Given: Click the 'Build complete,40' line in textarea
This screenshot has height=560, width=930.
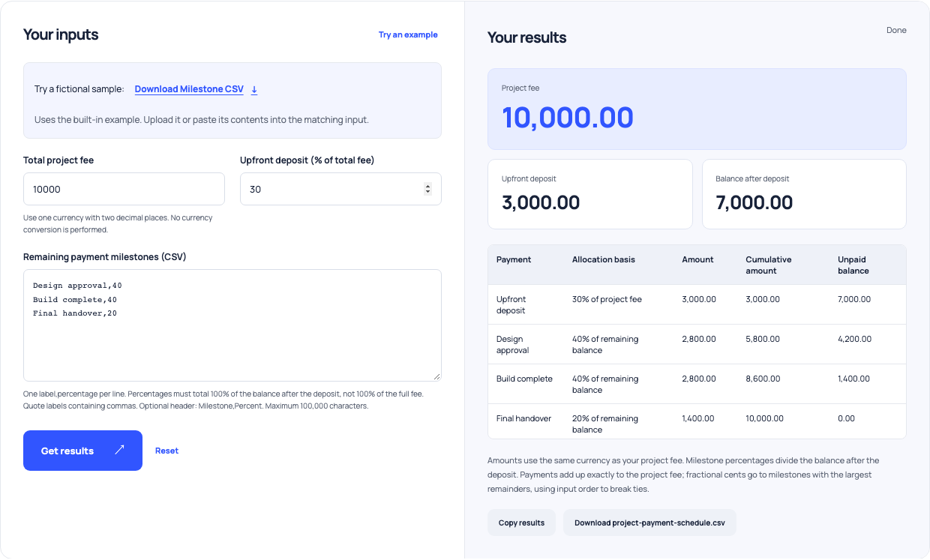Looking at the screenshot, I should coord(75,299).
